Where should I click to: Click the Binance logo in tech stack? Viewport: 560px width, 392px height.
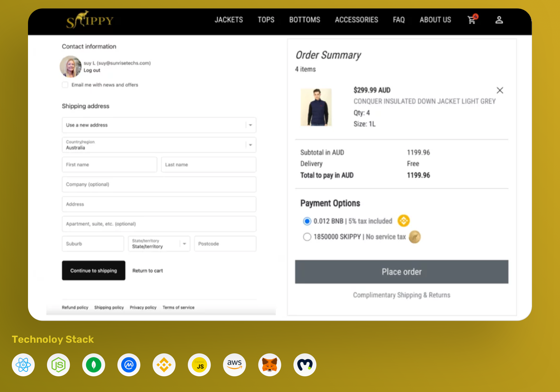click(164, 365)
